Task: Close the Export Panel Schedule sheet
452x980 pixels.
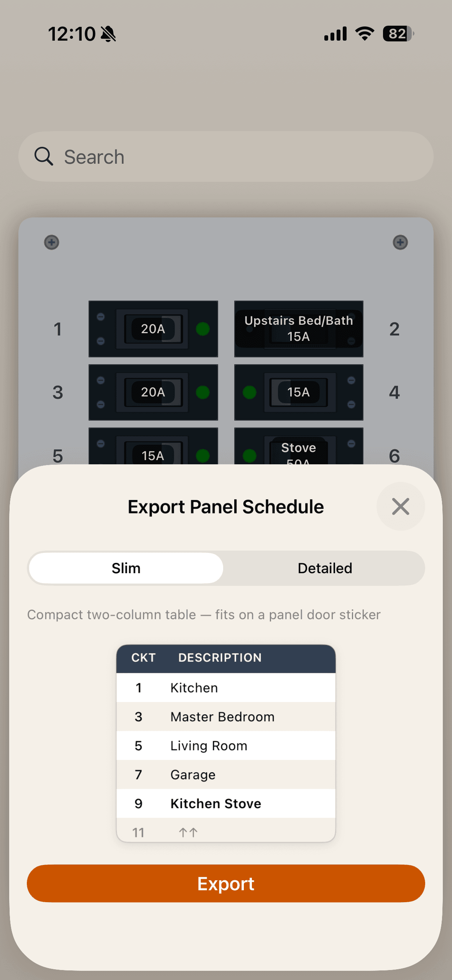Action: (x=400, y=506)
